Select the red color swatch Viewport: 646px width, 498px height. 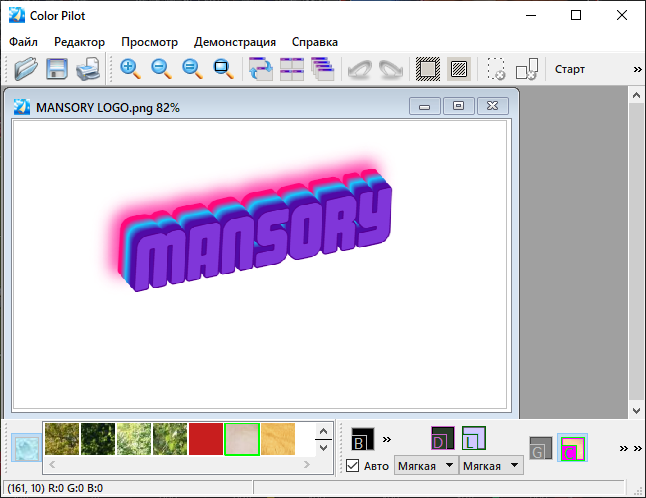click(x=205, y=439)
